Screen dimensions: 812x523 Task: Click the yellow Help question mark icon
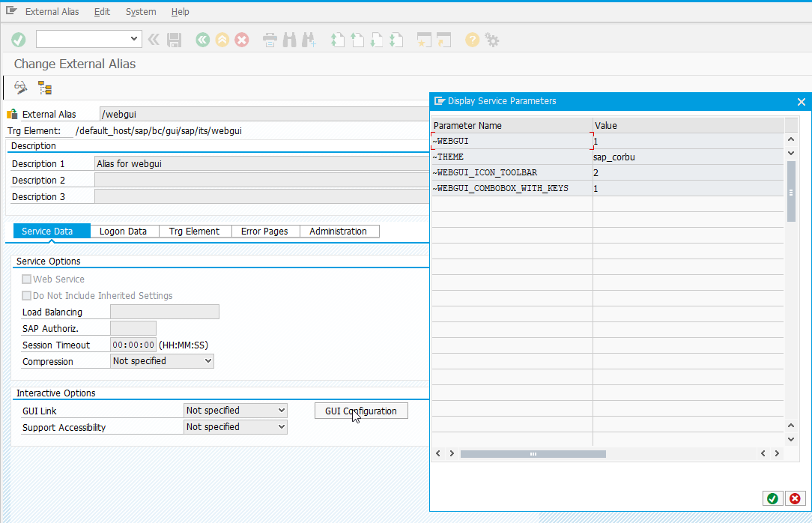click(472, 40)
